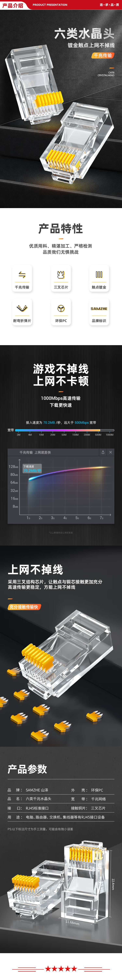Click the CAT6 CRYSTALHEAD caption
The width and height of the screenshot is (122, 980).
click(x=106, y=74)
